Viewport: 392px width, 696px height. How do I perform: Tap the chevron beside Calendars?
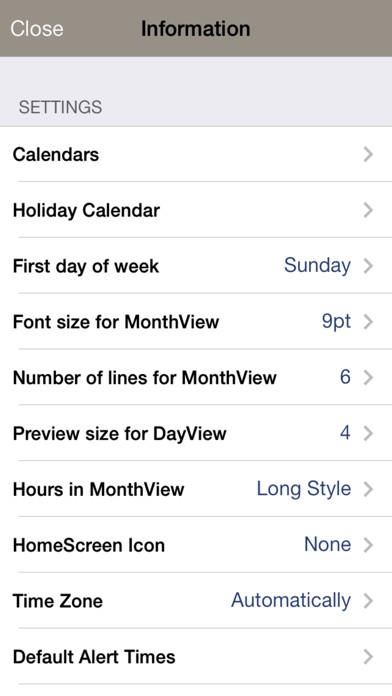coord(368,154)
